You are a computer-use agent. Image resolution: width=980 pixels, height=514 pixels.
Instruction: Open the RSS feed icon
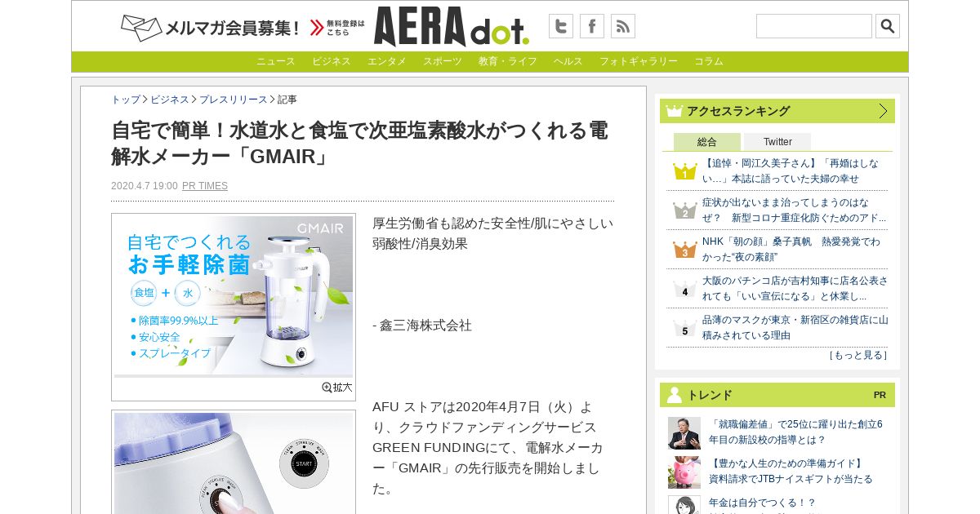[623, 26]
